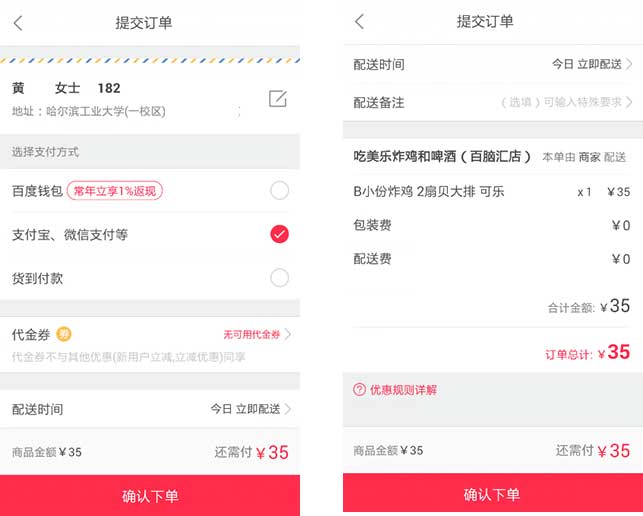The height and width of the screenshot is (516, 643).
Task: Tap 确认下单 button on the right screen
Action: [x=493, y=493]
